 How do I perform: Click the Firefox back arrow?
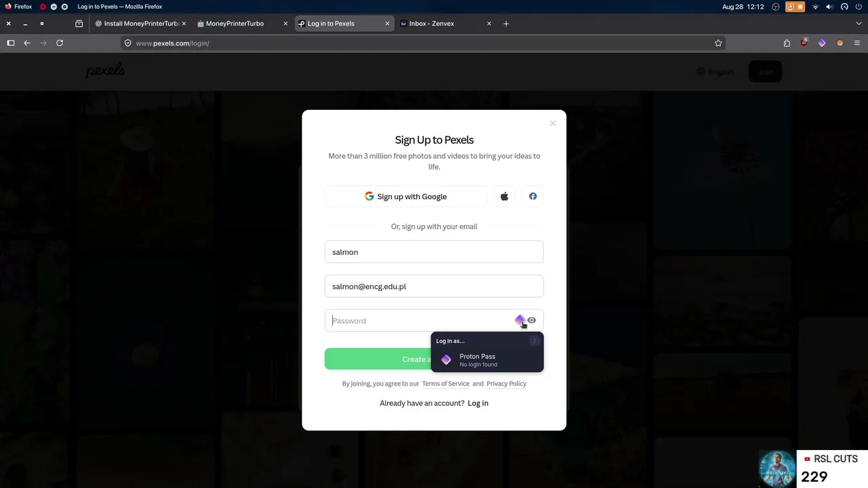27,43
